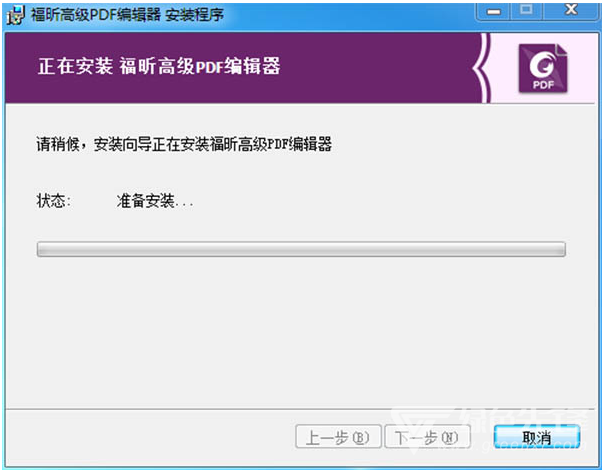Click the greyed-out 下一步(N) button
The height and width of the screenshot is (471, 605).
(428, 437)
